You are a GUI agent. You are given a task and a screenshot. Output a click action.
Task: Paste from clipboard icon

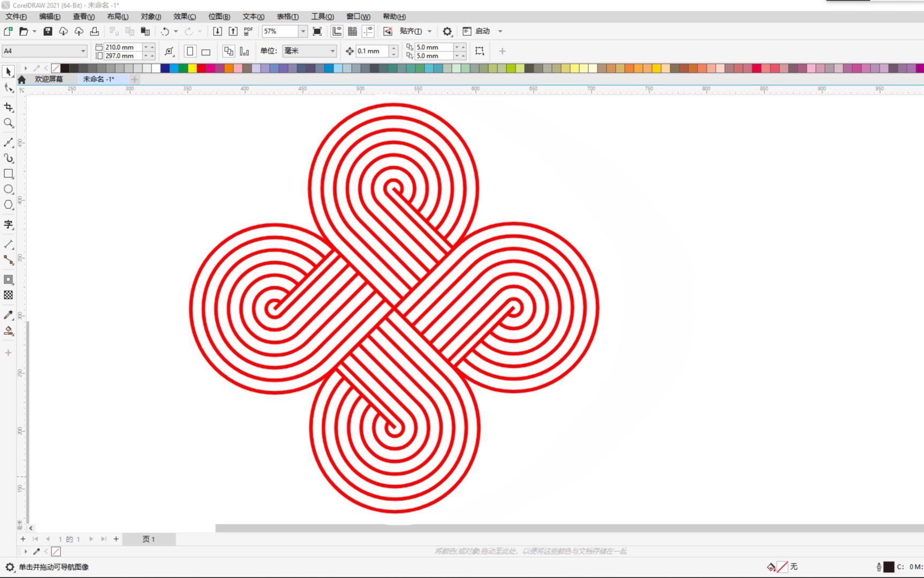(x=145, y=31)
